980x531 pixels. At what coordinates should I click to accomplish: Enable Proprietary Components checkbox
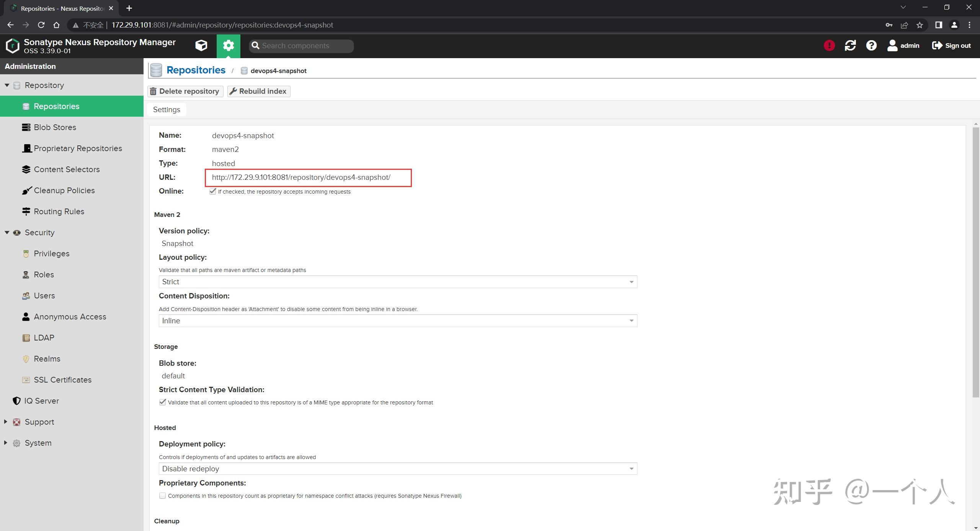(x=163, y=495)
